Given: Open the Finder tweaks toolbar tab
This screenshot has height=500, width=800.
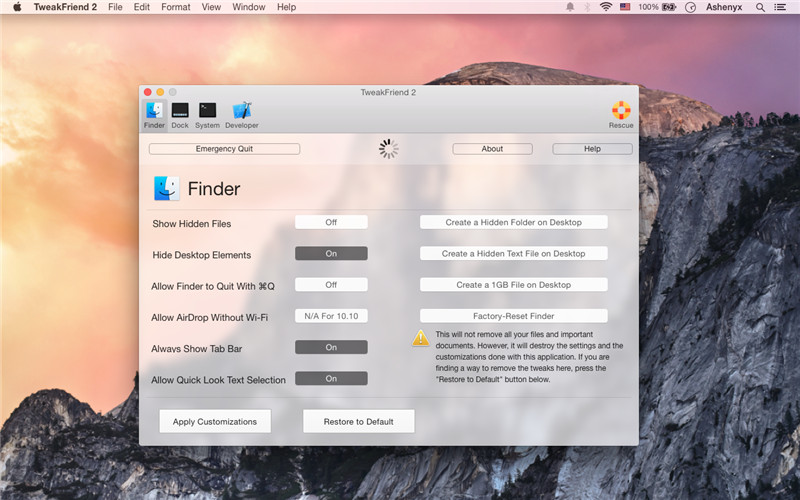Looking at the screenshot, I should 154,115.
